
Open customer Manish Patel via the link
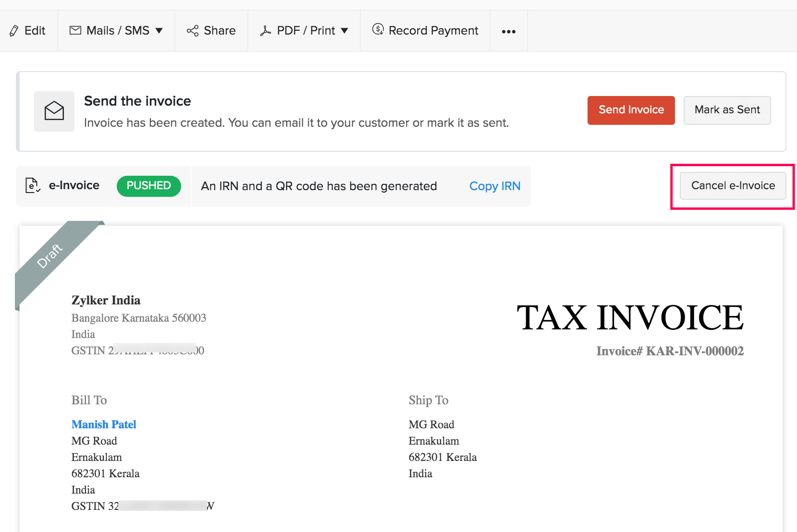click(103, 424)
